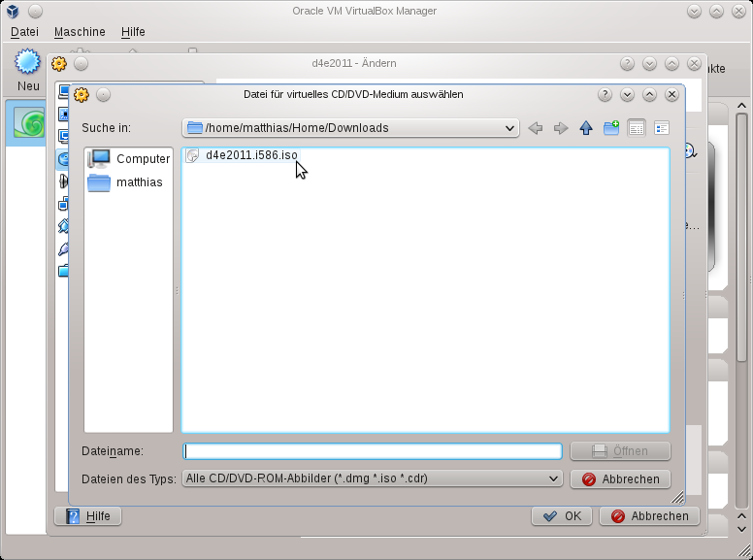Open the Dateien des Typs filter dropdown
Screen dimensions: 753x560
[x=373, y=478]
